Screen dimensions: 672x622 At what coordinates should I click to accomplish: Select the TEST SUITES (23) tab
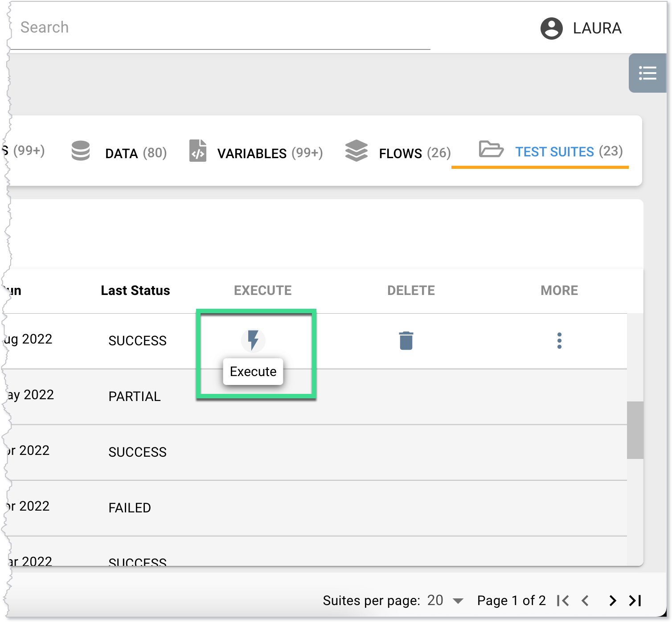568,152
